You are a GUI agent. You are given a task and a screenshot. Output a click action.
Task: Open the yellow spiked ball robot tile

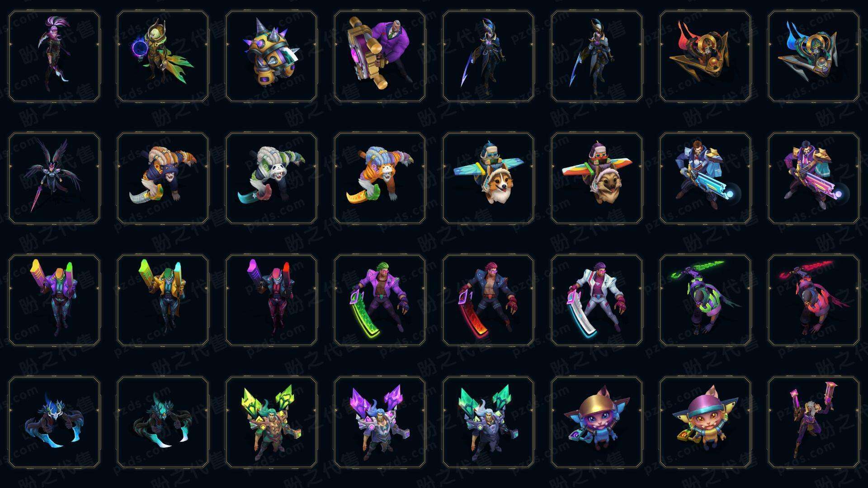point(271,56)
